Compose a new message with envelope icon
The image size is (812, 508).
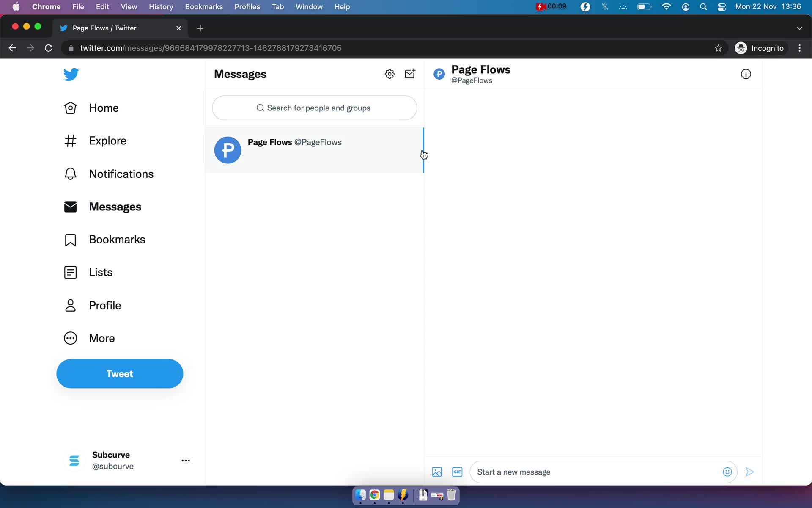410,74
